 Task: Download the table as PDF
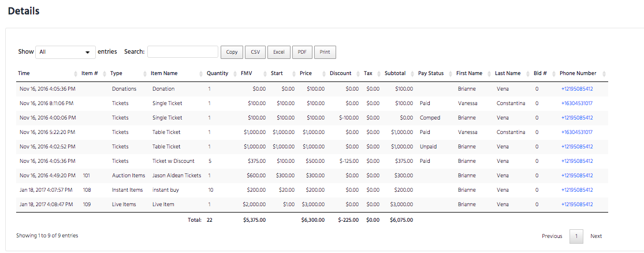[x=302, y=52]
